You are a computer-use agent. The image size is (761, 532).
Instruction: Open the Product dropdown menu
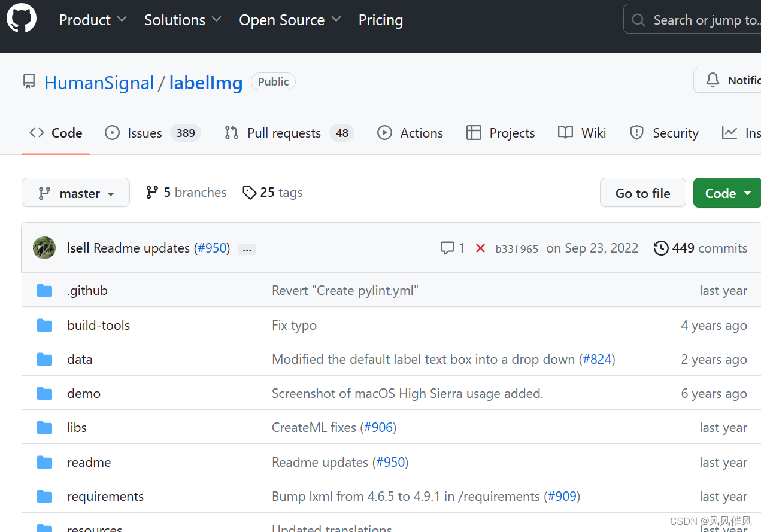click(x=93, y=20)
